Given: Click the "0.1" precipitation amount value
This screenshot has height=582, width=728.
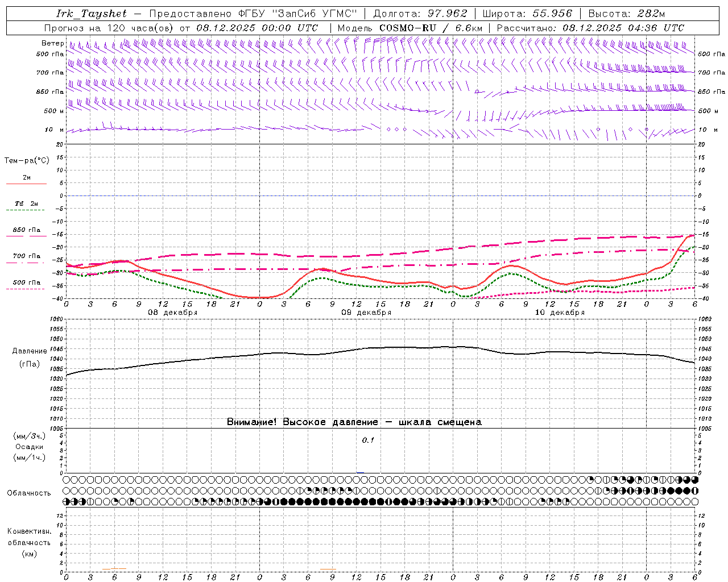Looking at the screenshot, I should [x=369, y=440].
